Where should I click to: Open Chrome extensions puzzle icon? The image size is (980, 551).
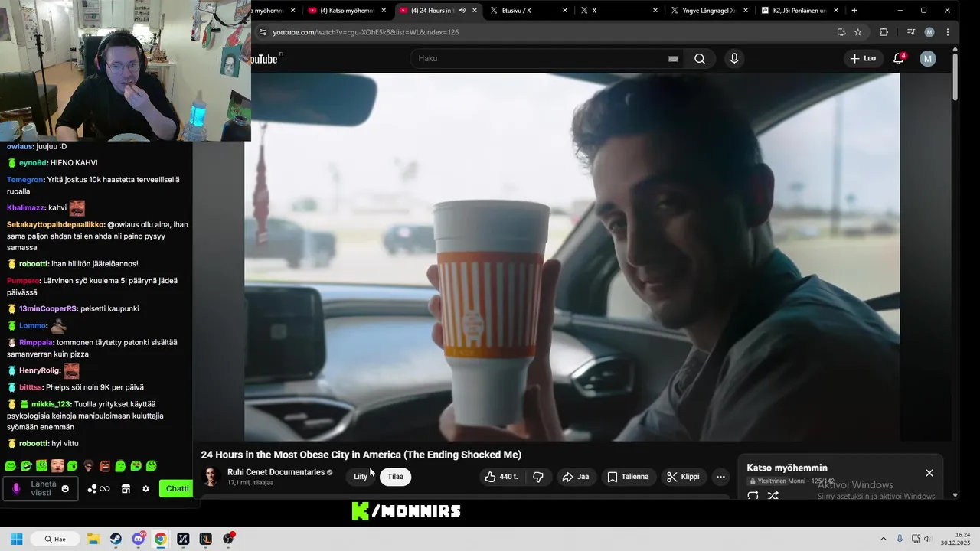tap(884, 32)
